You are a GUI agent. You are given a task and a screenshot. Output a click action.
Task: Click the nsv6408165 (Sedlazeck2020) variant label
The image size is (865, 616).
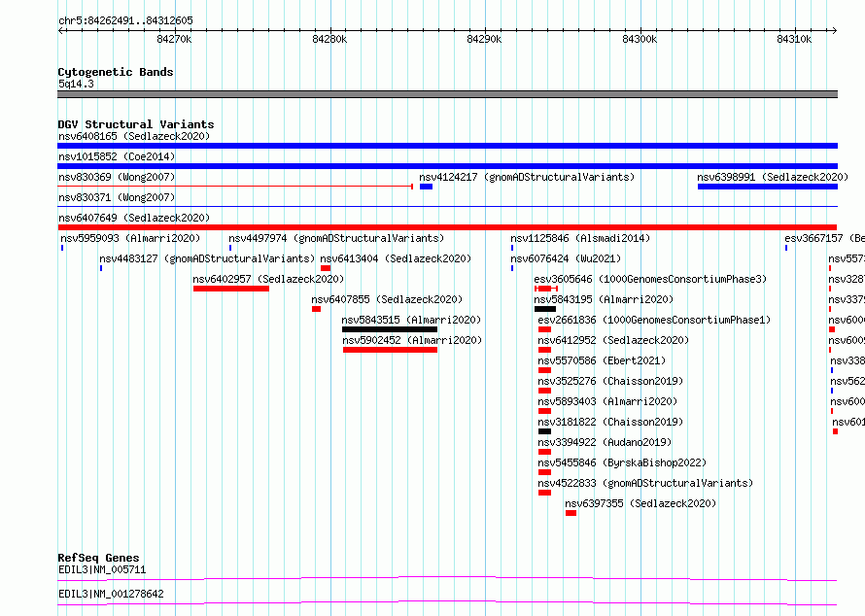(134, 136)
